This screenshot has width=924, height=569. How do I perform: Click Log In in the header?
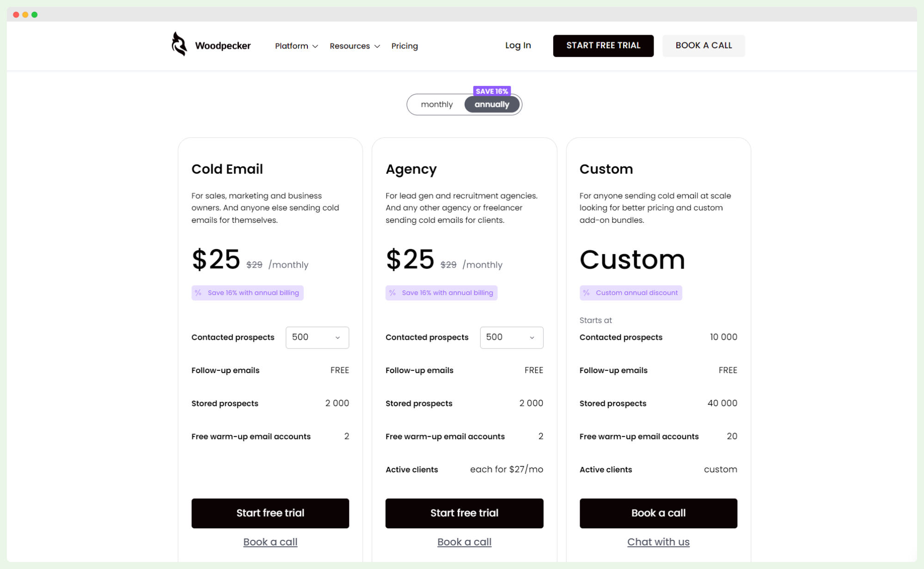click(x=517, y=45)
